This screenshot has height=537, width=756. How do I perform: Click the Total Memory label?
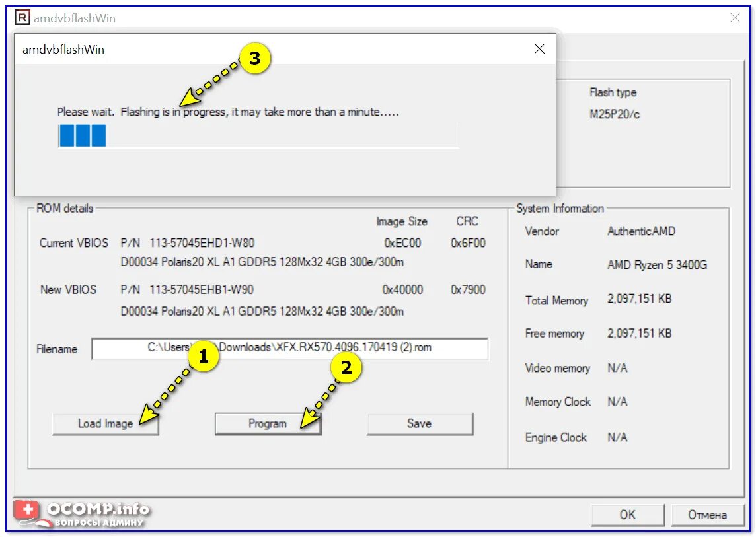tap(556, 301)
